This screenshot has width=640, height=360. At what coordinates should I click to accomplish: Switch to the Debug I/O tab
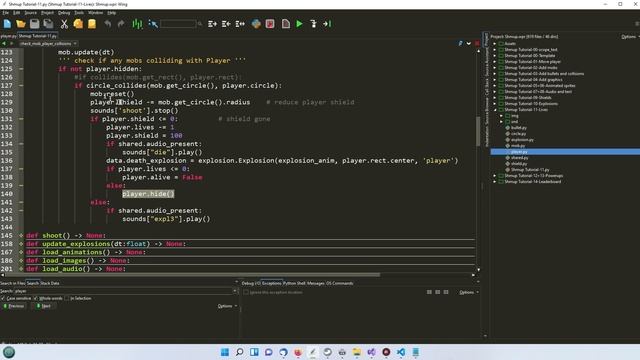tap(251, 283)
